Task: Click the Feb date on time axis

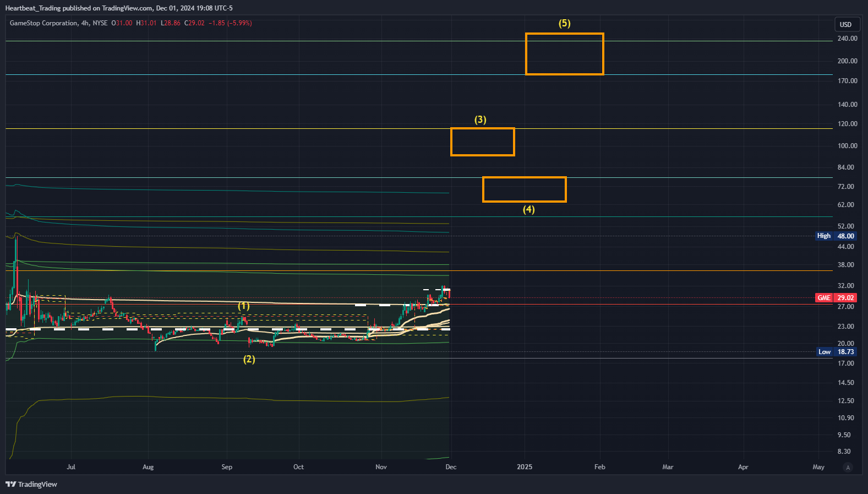Action: coord(600,467)
